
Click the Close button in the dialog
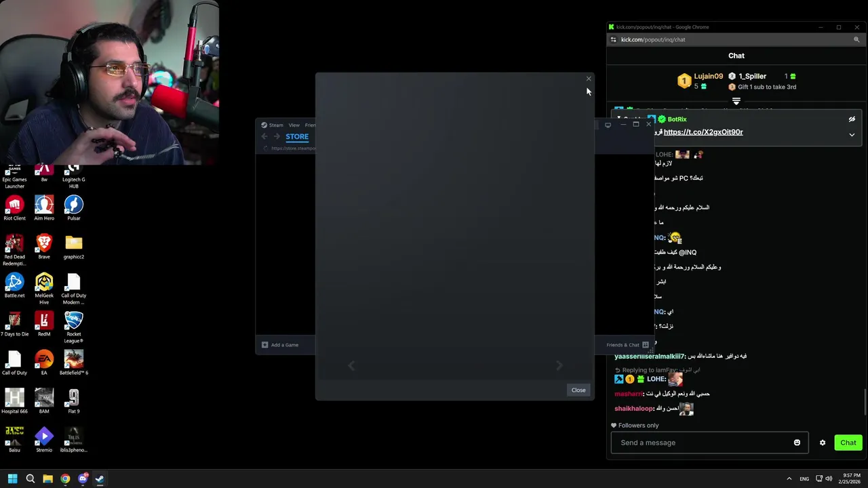click(578, 390)
